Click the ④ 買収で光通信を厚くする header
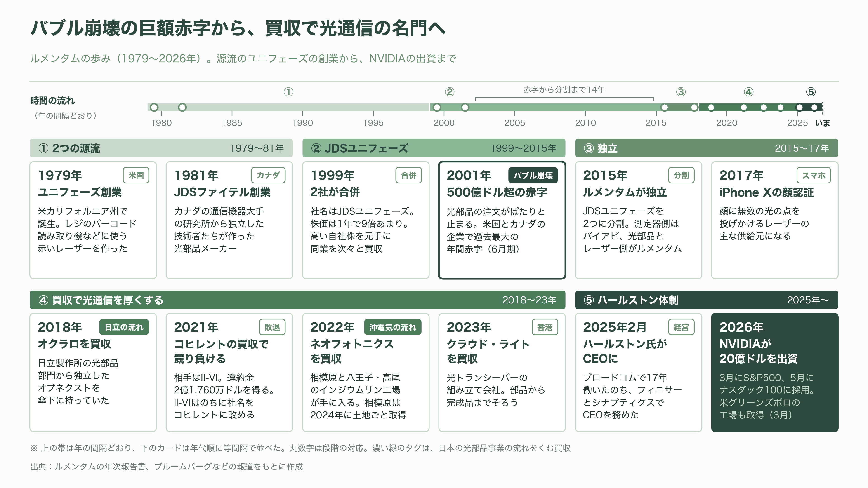The image size is (868, 488). pyautogui.click(x=297, y=300)
